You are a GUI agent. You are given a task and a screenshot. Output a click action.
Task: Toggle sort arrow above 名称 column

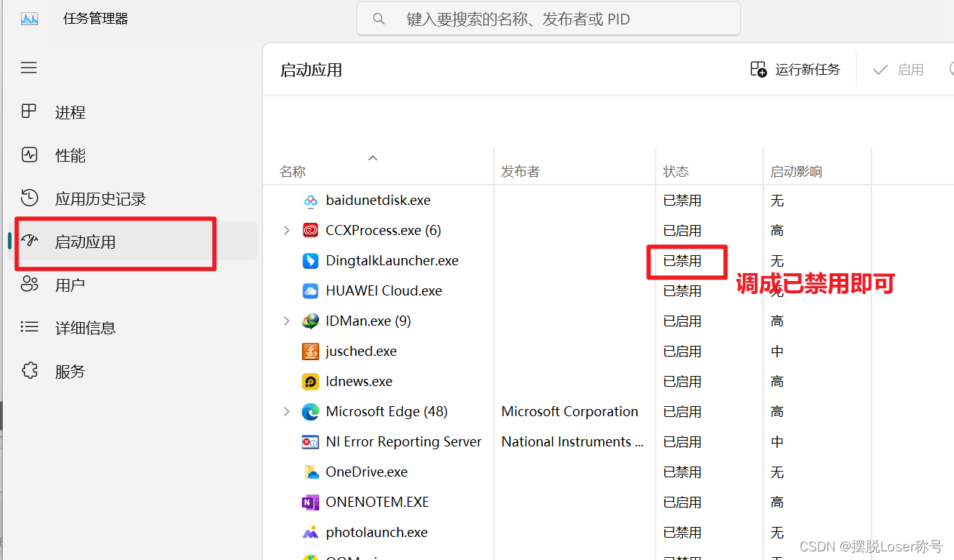tap(372, 158)
